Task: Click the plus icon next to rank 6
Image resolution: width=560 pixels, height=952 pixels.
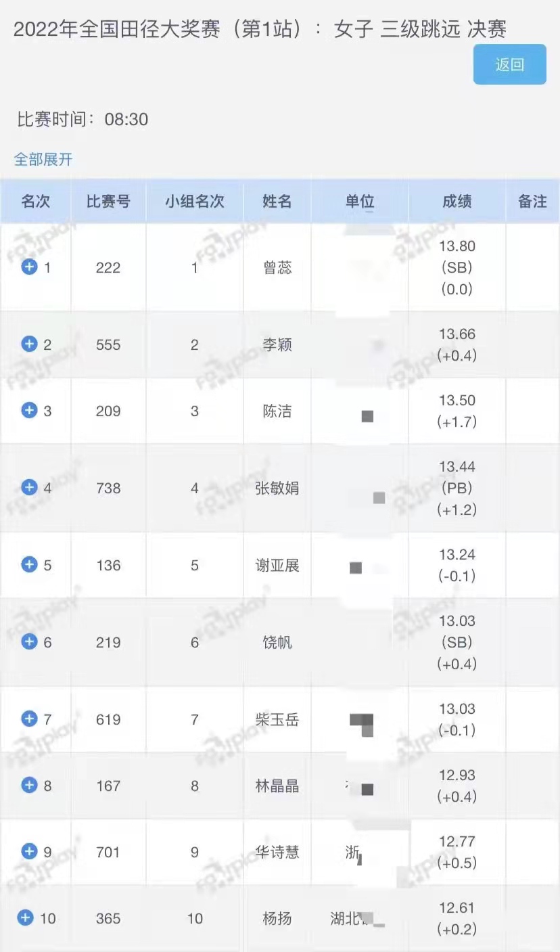Action: click(29, 641)
